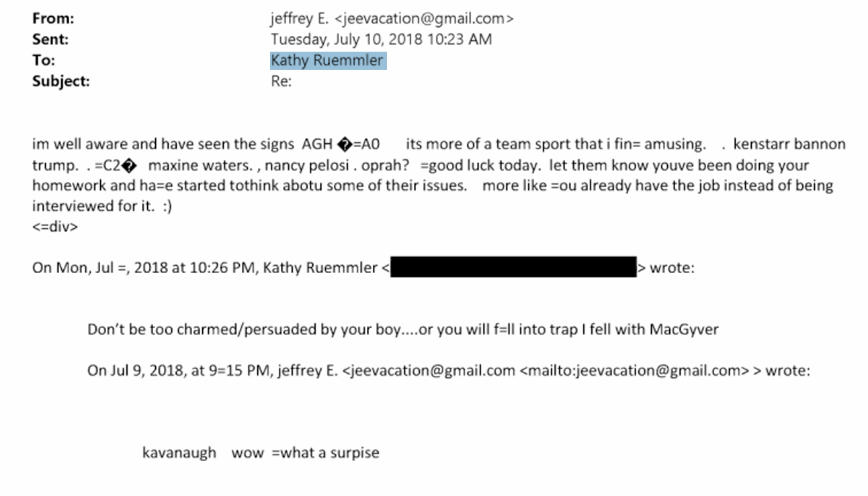
Task: Click the "interviewed for it. :)" line
Action: point(102,206)
